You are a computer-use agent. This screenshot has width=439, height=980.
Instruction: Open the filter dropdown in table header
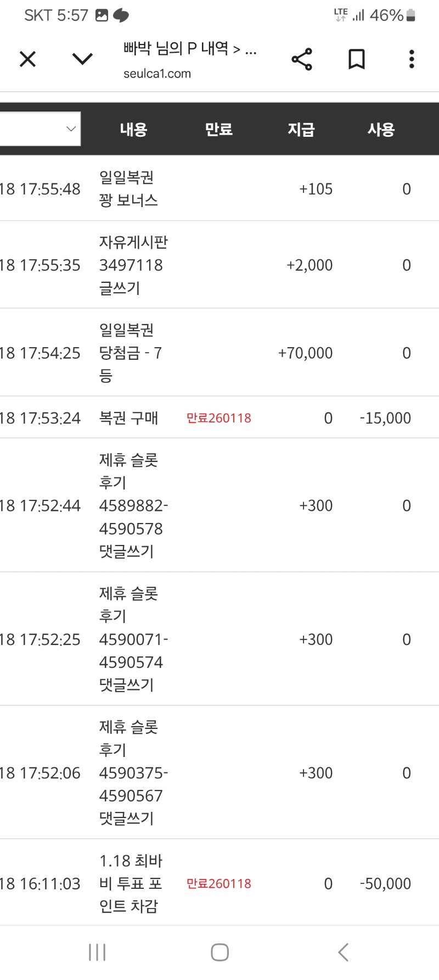pyautogui.click(x=41, y=129)
